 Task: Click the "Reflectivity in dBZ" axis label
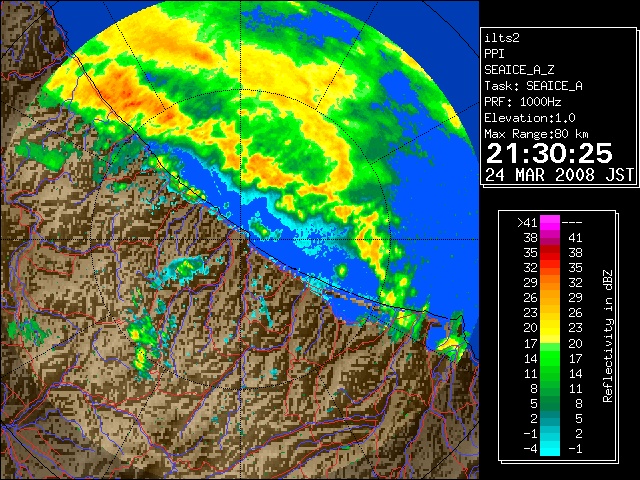tap(607, 336)
